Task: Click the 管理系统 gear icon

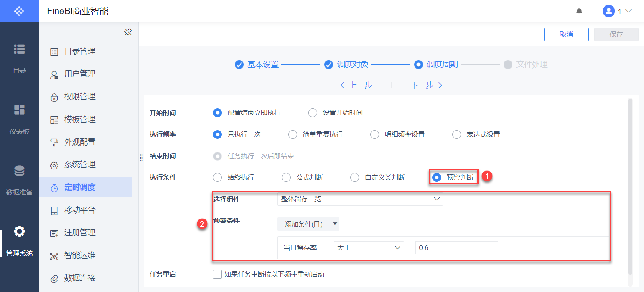Action: point(19,231)
